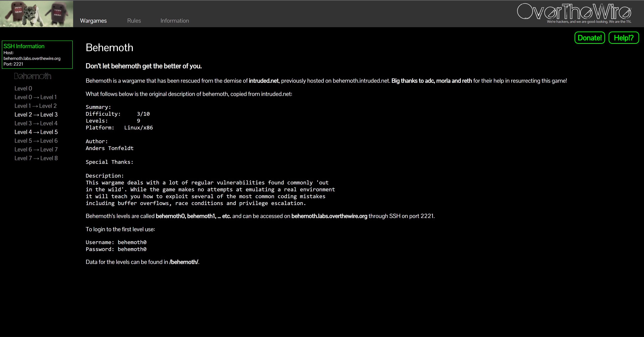The image size is (644, 337).
Task: Open the Wargames menu
Action: click(93, 21)
